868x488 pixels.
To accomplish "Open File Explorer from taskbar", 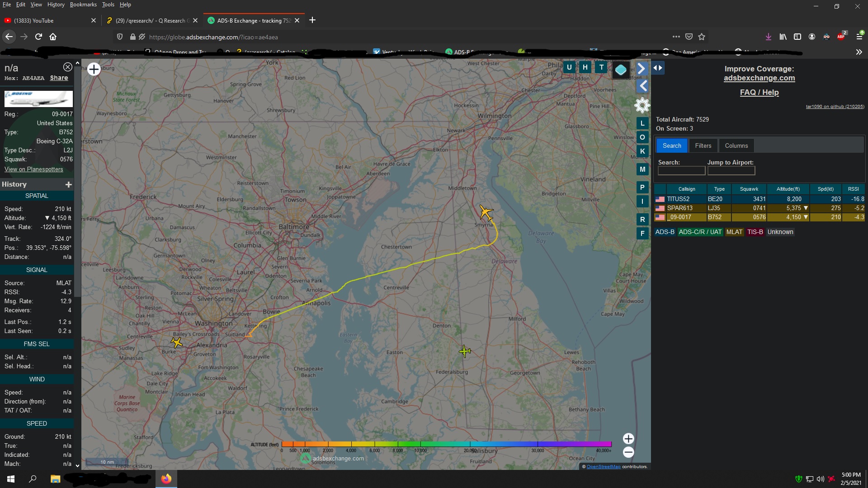I will pyautogui.click(x=55, y=479).
